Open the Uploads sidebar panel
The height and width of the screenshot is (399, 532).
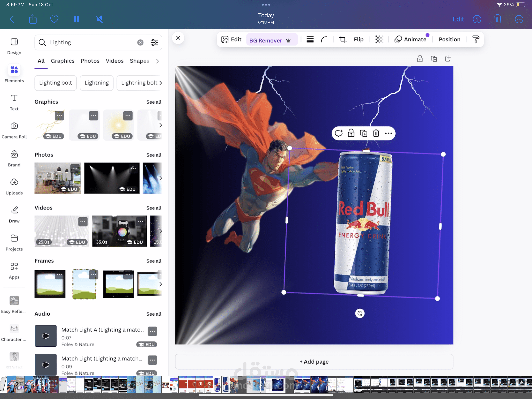click(14, 186)
